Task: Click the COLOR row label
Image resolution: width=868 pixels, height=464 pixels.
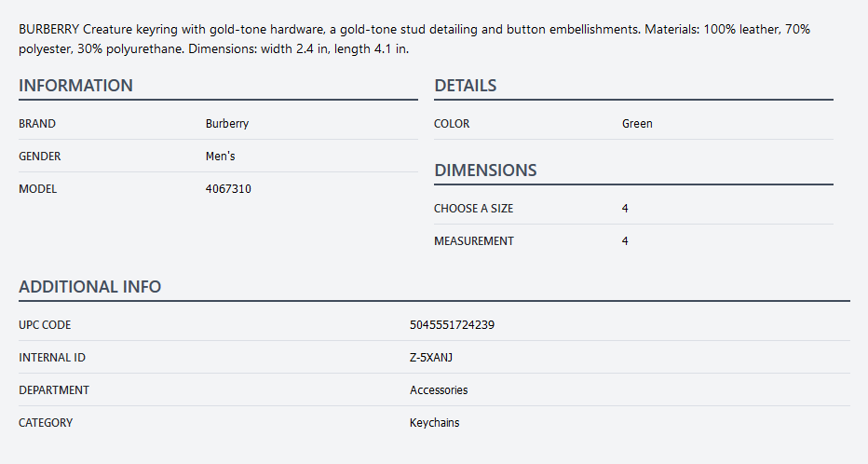Action: click(452, 124)
